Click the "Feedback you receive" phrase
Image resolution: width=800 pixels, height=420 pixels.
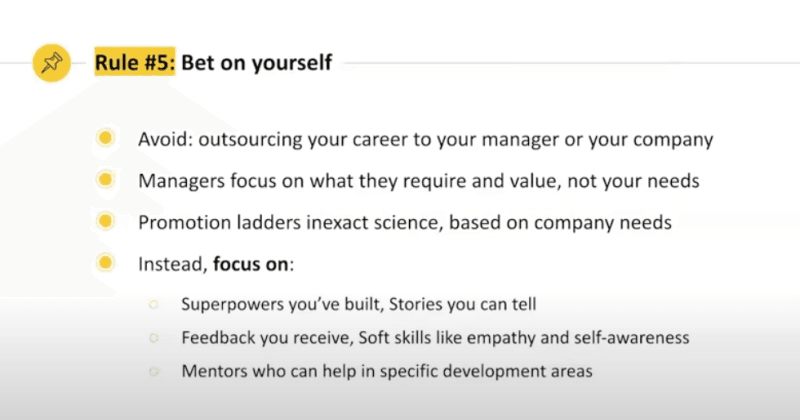[257, 337]
